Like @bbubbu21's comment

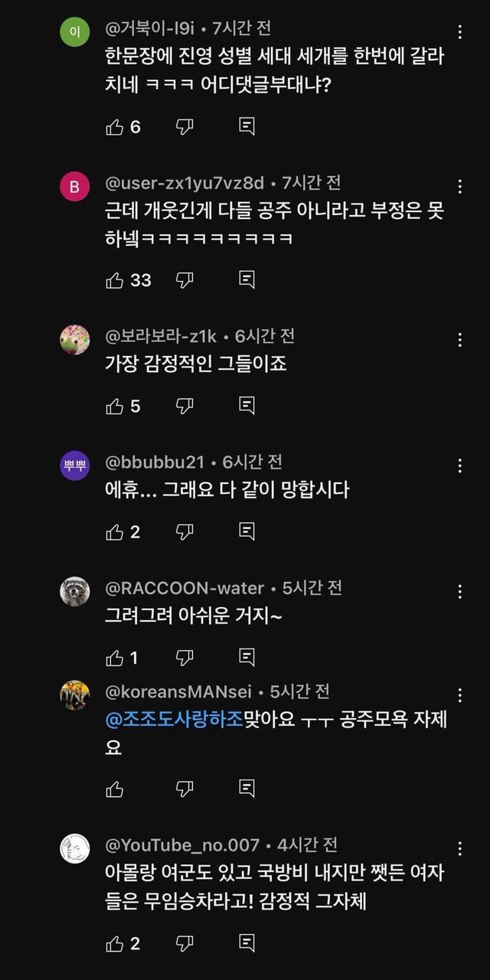coord(115,531)
